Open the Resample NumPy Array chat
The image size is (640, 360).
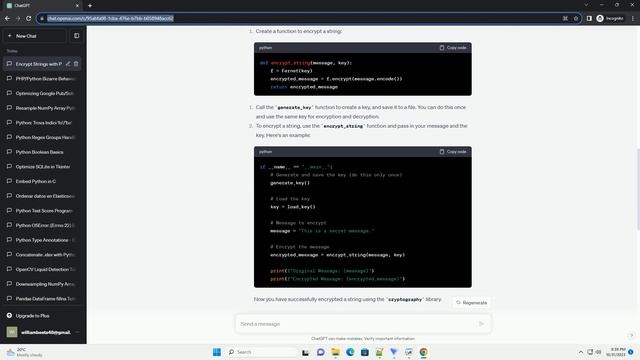click(x=42, y=108)
